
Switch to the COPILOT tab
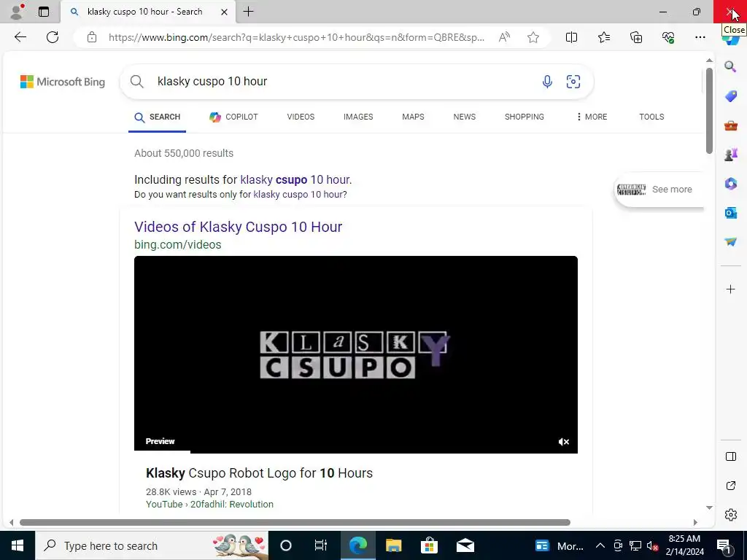(x=233, y=117)
